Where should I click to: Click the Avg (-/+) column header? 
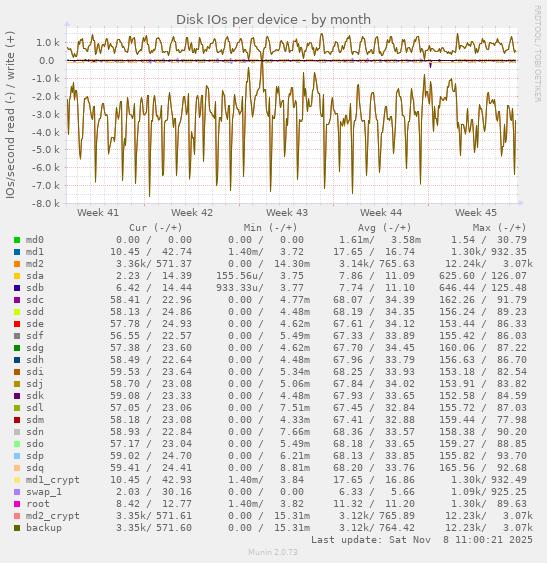[384, 228]
